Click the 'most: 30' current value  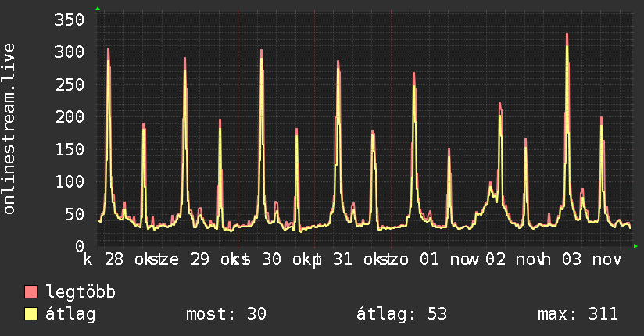[x=227, y=314]
